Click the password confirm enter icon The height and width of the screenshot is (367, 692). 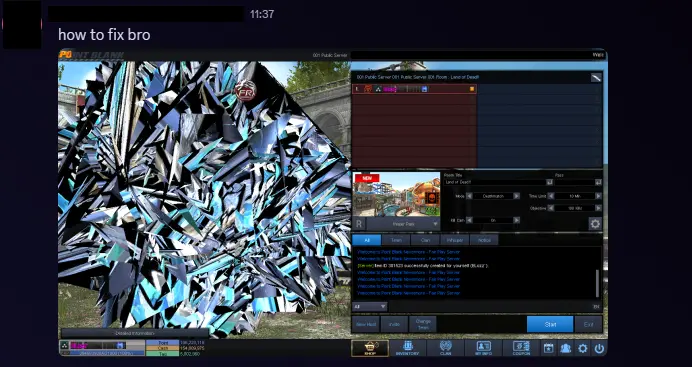[x=598, y=182]
